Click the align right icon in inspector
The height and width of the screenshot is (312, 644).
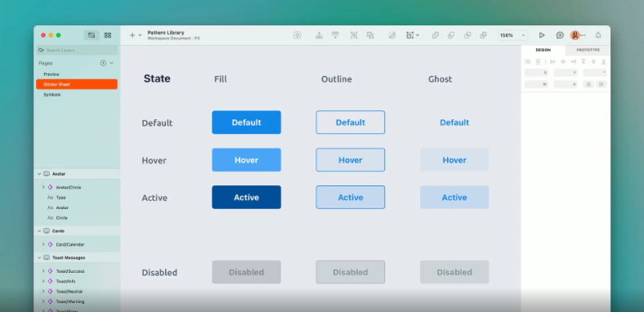[x=574, y=61]
